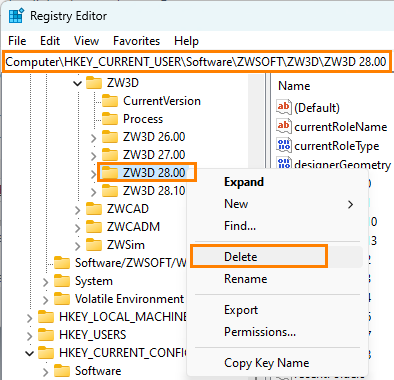The image size is (394, 380).
Task: Expand the HKEY_USERS hive
Action: (x=30, y=335)
